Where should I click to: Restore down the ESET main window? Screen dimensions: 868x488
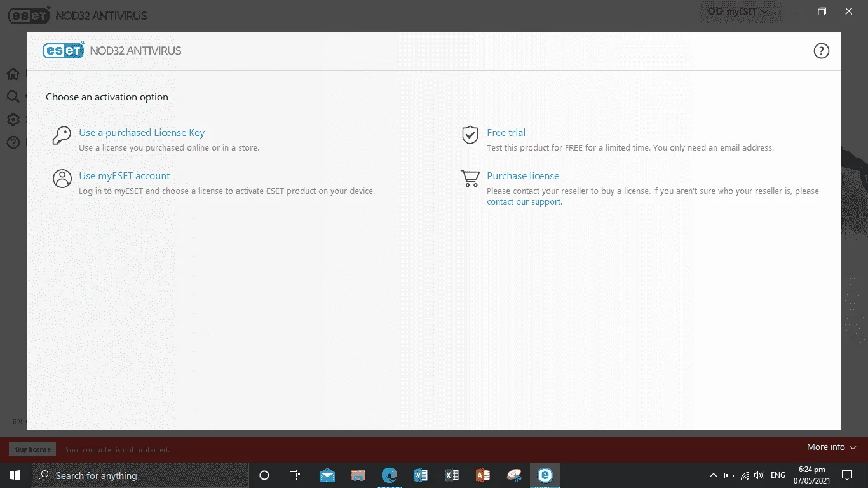coord(822,11)
